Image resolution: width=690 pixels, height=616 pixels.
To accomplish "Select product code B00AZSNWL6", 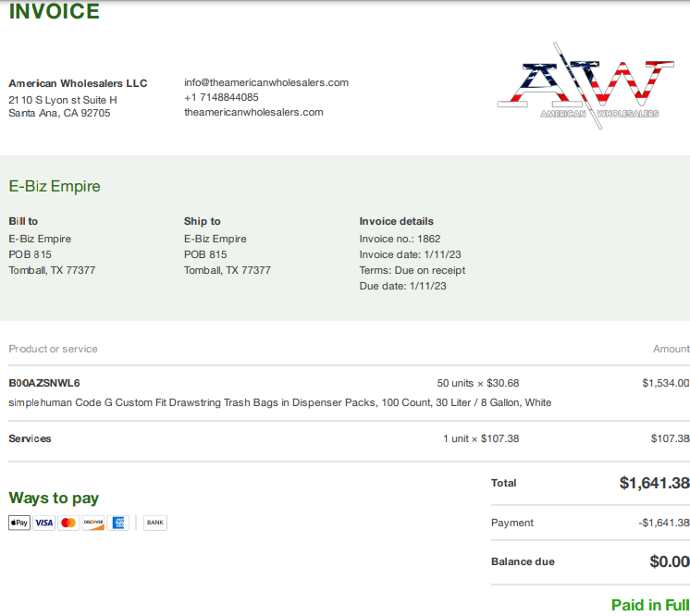I will click(x=44, y=383).
